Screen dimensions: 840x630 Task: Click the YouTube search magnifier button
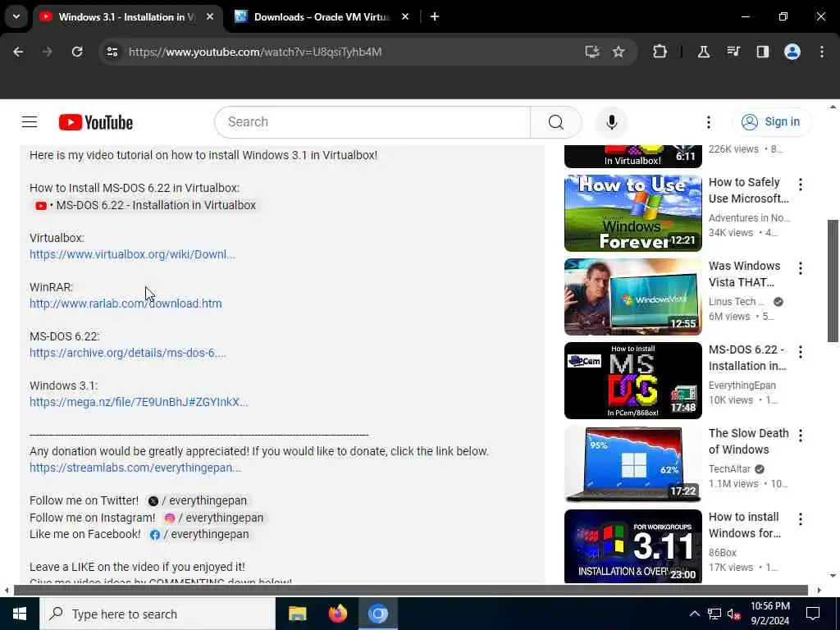[x=555, y=122]
